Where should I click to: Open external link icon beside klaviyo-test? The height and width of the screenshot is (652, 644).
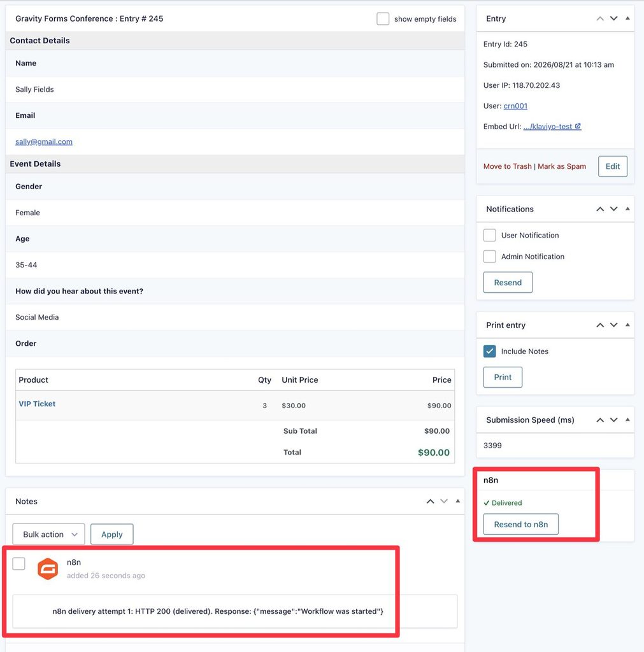click(578, 126)
